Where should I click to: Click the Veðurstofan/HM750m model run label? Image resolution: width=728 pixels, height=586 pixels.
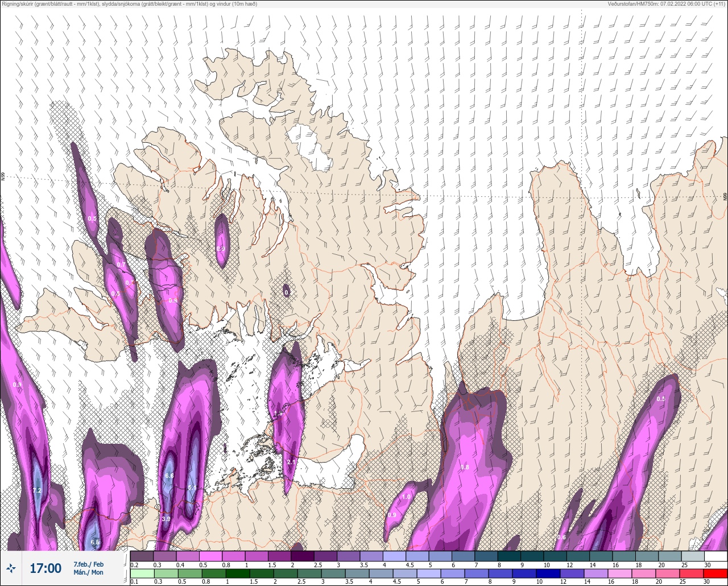(x=668, y=4)
